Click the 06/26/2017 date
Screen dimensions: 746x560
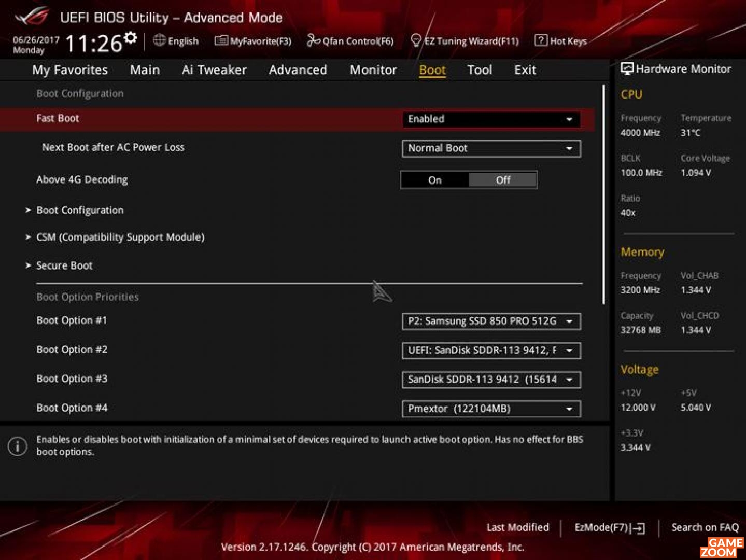tap(36, 40)
